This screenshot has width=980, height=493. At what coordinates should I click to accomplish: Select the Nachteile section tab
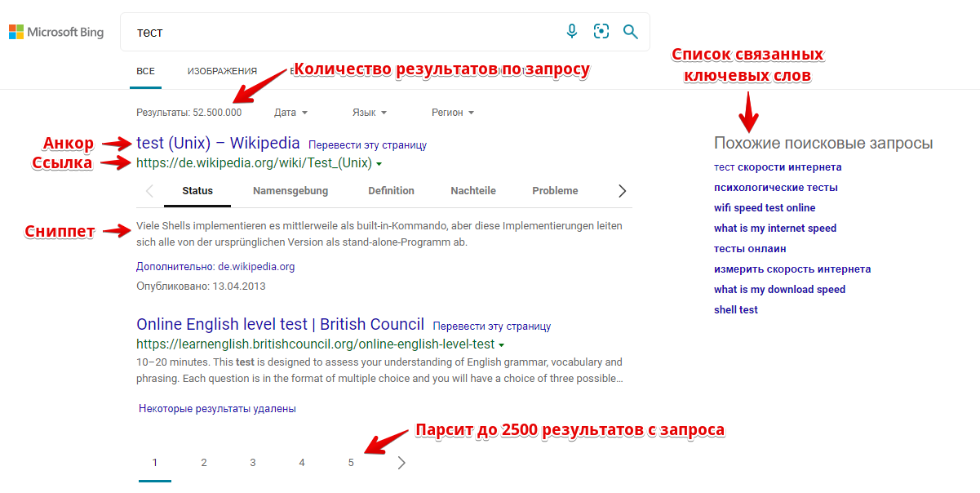click(x=473, y=191)
